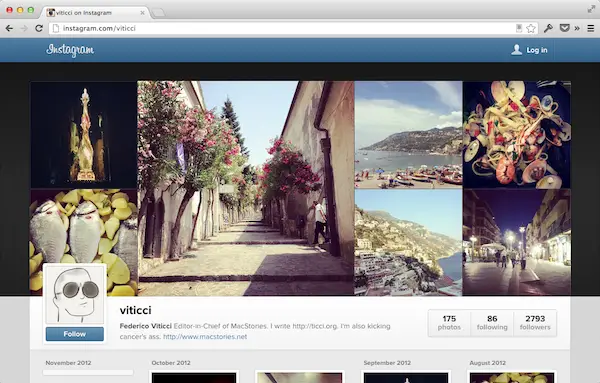Click the October 2012 section label

(171, 363)
